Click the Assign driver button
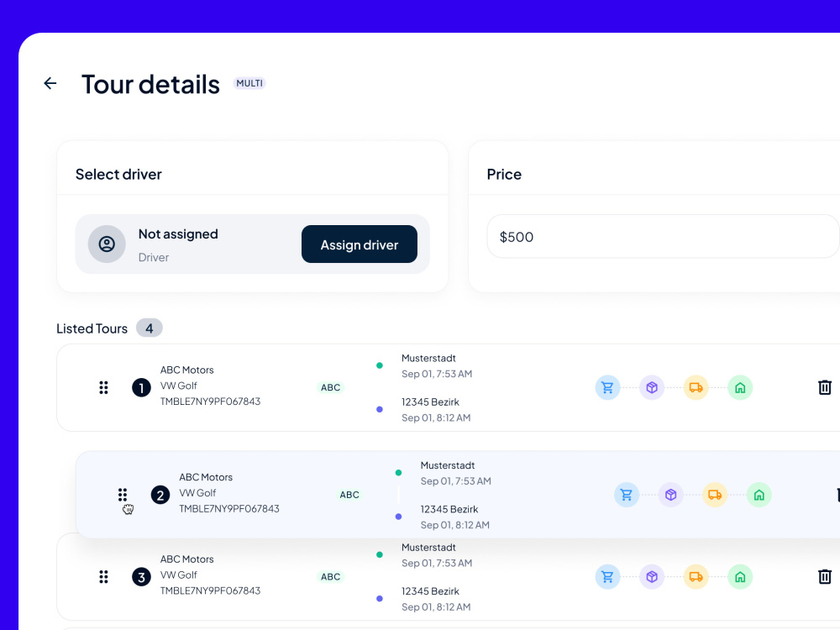Screen dimensions: 840x630 tap(360, 244)
